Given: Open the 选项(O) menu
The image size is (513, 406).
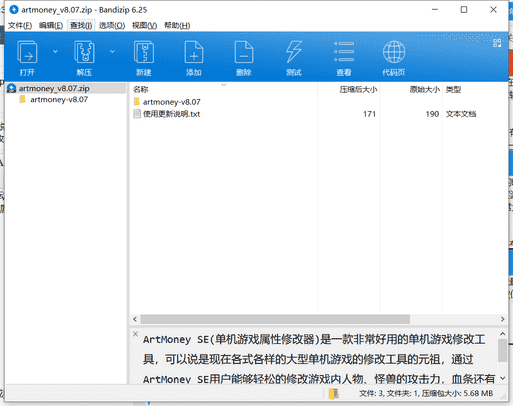Looking at the screenshot, I should point(112,25).
